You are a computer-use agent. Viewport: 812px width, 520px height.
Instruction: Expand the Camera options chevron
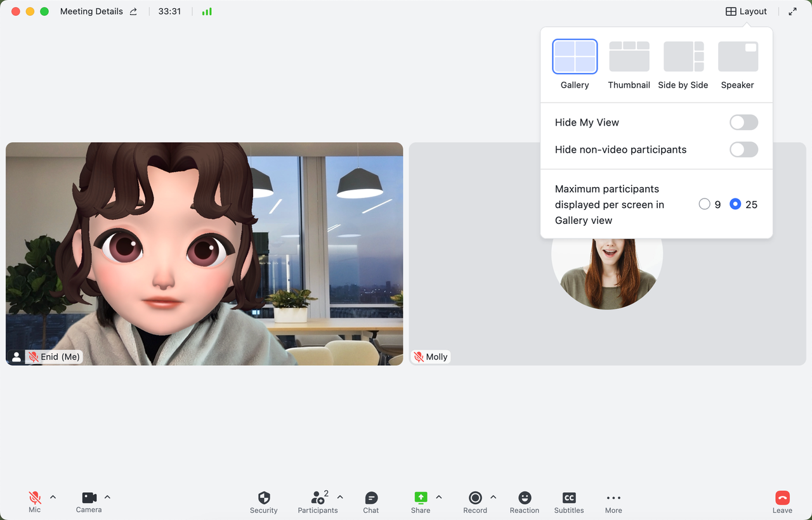point(107,497)
